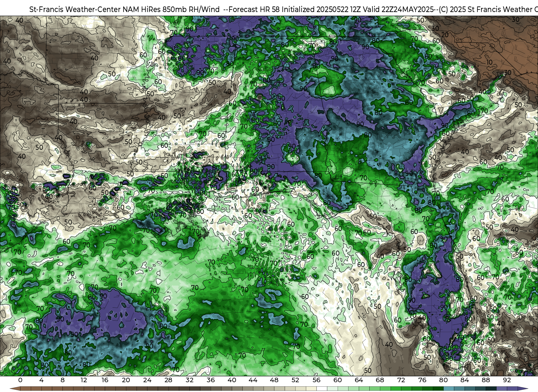Screen dimensions: 538x392
Task: Click the white swatch in the color bar
Action: (322, 389)
